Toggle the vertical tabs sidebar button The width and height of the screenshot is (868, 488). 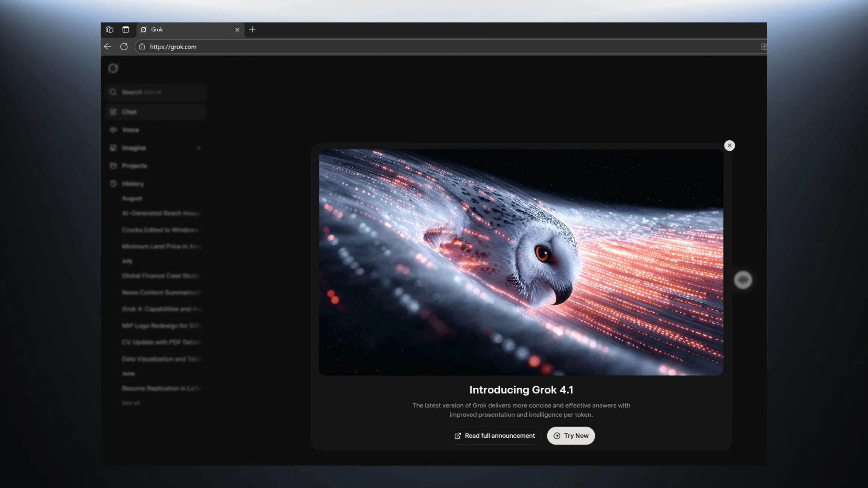[126, 30]
